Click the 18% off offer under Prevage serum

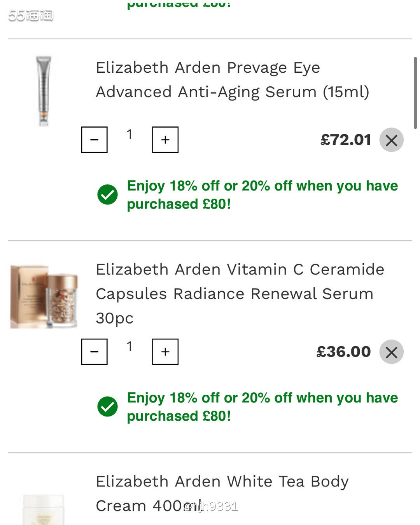point(262,194)
